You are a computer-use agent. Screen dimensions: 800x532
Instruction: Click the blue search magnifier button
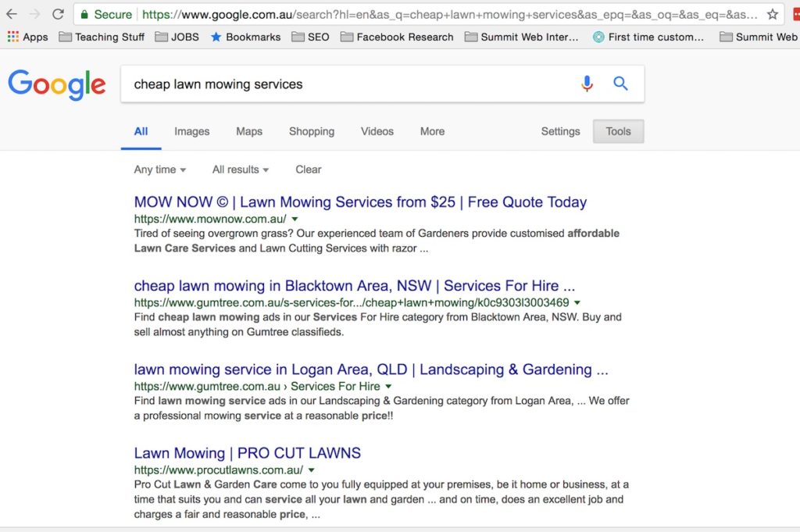tap(620, 83)
